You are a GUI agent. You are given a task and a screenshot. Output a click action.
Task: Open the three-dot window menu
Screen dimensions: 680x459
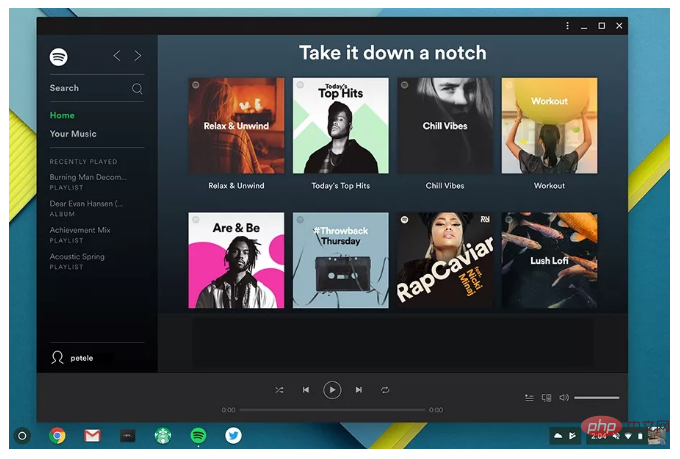pyautogui.click(x=567, y=26)
